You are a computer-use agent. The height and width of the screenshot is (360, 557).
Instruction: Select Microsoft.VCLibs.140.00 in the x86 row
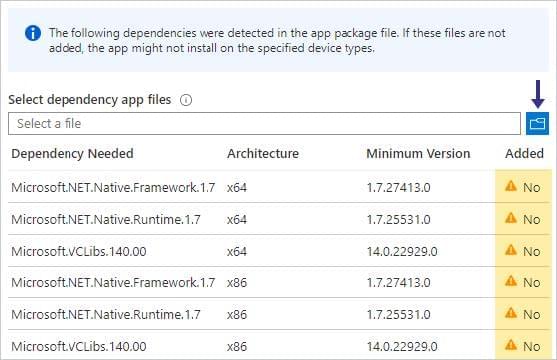(x=79, y=346)
